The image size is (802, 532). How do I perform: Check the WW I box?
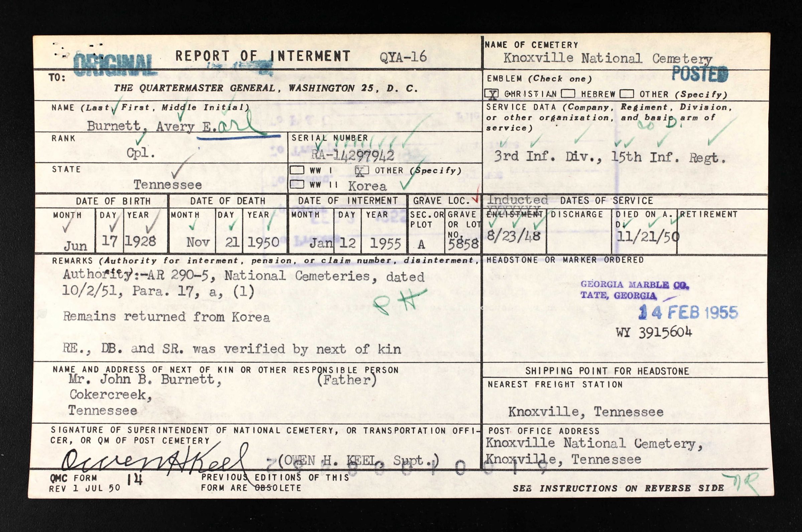tap(297, 170)
